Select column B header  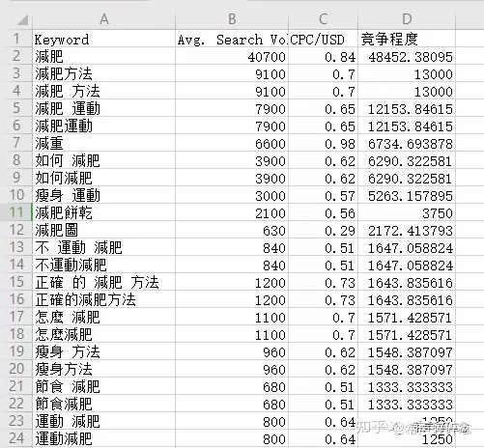coord(232,19)
